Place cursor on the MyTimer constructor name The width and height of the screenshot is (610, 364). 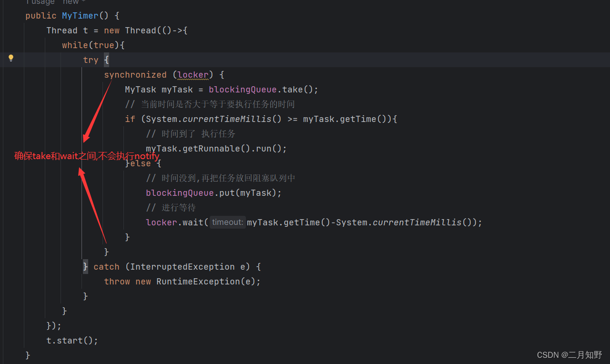pyautogui.click(x=80, y=15)
